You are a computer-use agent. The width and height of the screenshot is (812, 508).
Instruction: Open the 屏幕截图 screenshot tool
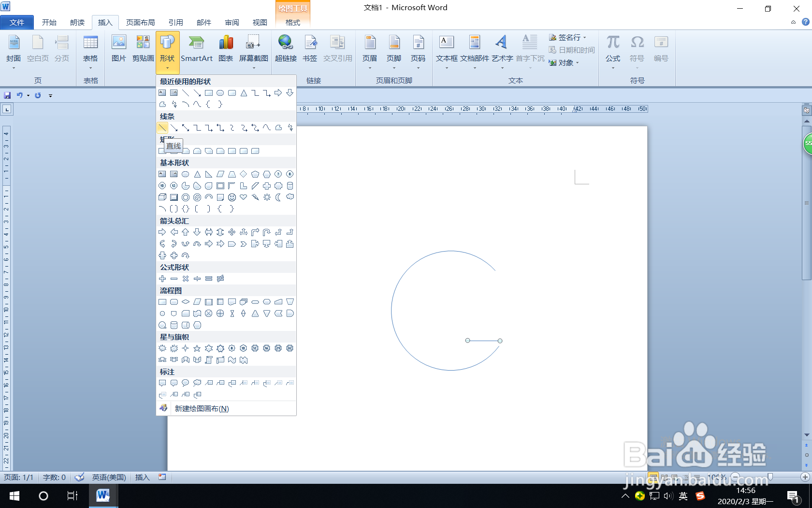(x=252, y=48)
